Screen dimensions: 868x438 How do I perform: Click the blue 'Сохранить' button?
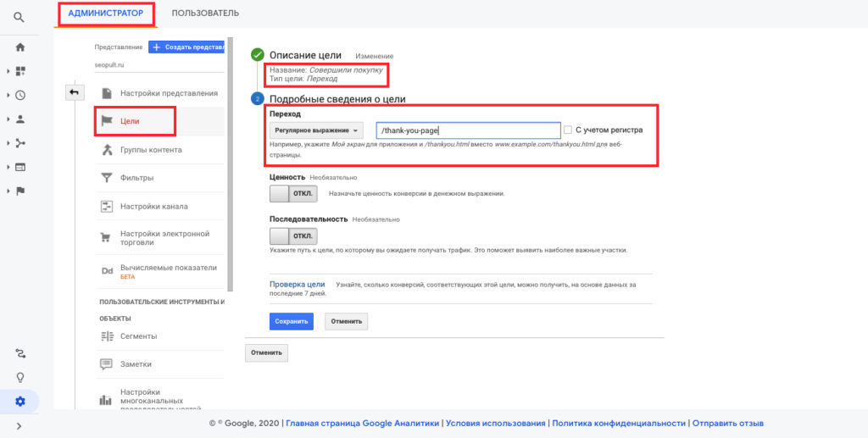point(292,322)
